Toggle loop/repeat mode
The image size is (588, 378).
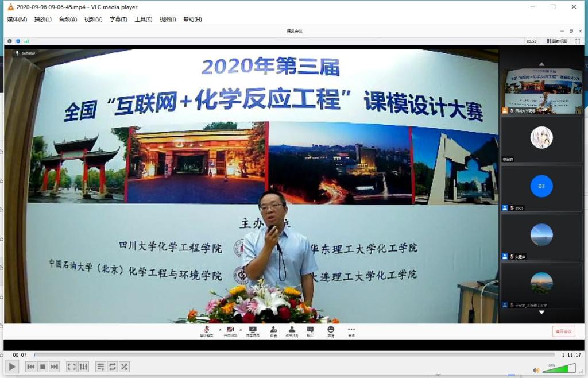112,367
